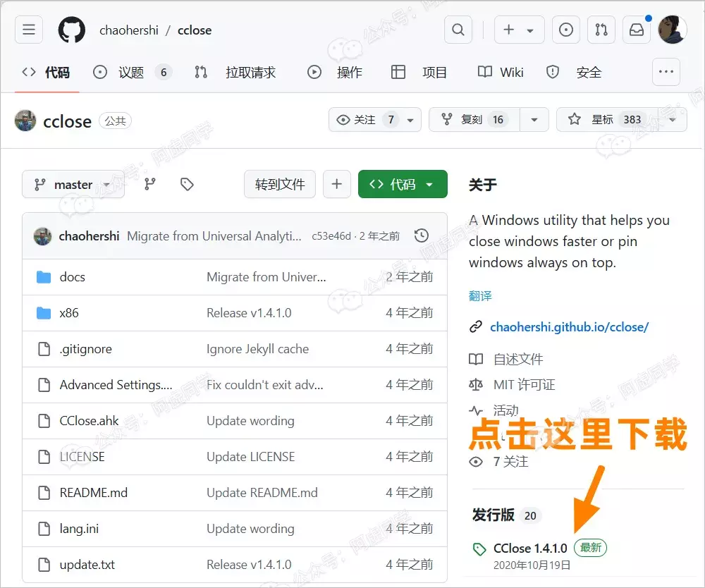The image size is (705, 588).
Task: Expand the 星标 lists dropdown arrow
Action: 673,120
